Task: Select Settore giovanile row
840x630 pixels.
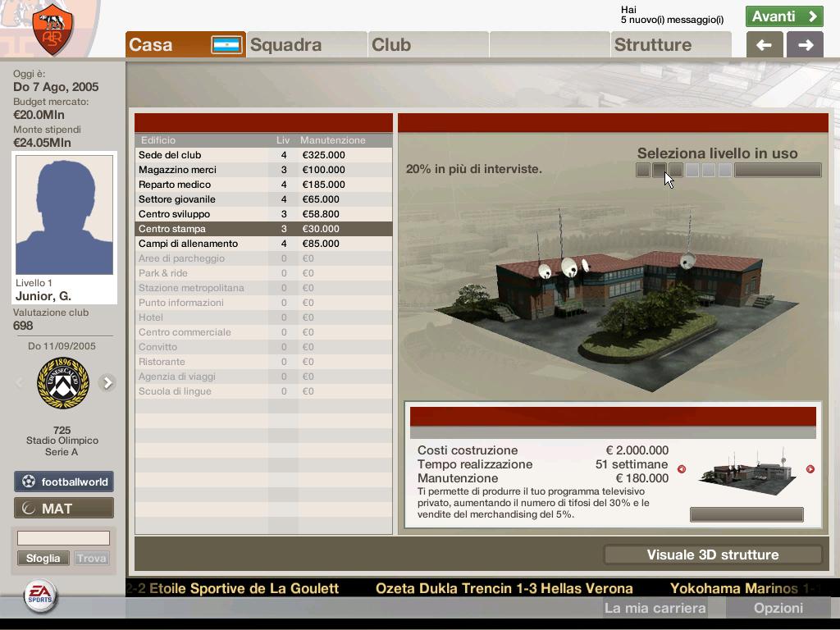Action: (263, 199)
